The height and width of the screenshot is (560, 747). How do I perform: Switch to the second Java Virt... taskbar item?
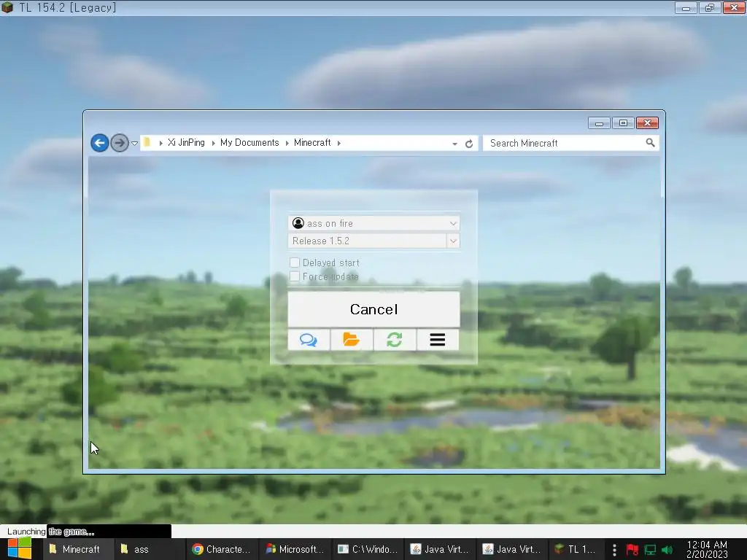[512, 549]
